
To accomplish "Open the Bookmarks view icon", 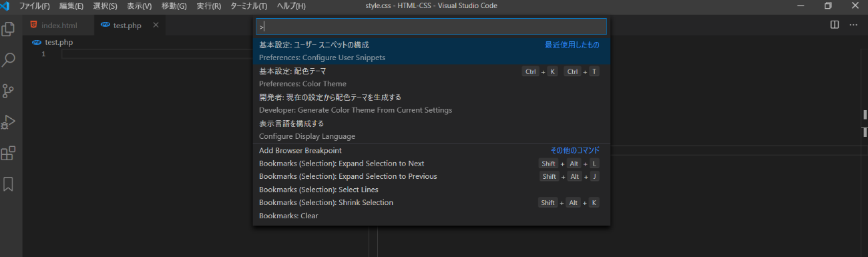I will [9, 184].
